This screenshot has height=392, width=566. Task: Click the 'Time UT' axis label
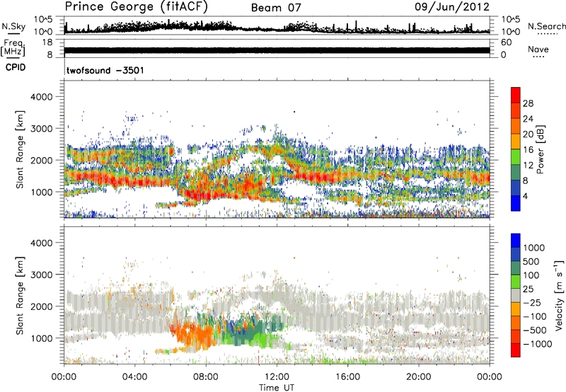click(277, 388)
